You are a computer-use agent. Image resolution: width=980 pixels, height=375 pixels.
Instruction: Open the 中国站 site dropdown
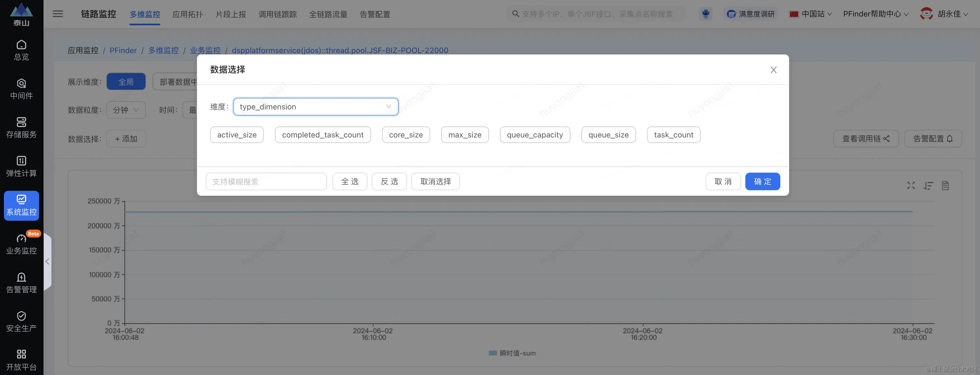click(810, 14)
